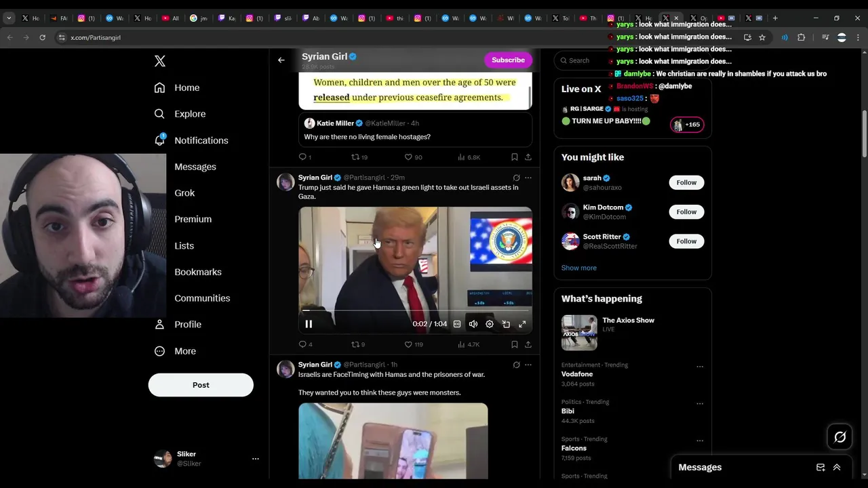Follow Scott Ritter
The width and height of the screenshot is (868, 488).
click(686, 241)
